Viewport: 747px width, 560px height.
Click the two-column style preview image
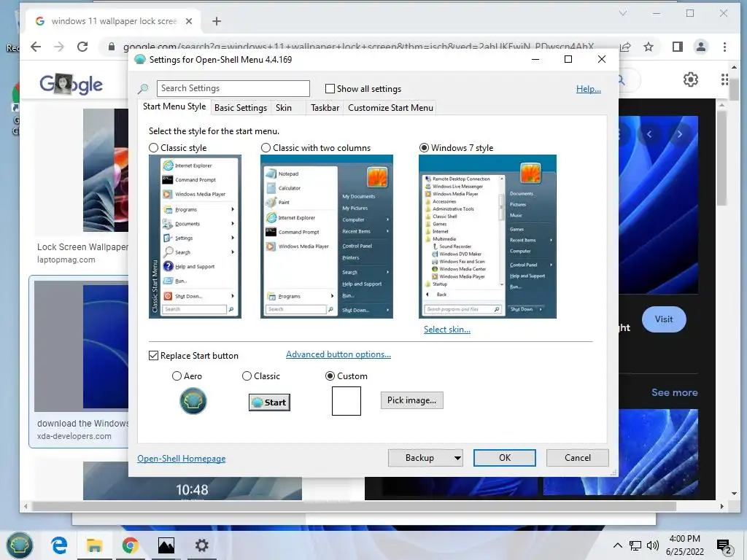click(327, 237)
